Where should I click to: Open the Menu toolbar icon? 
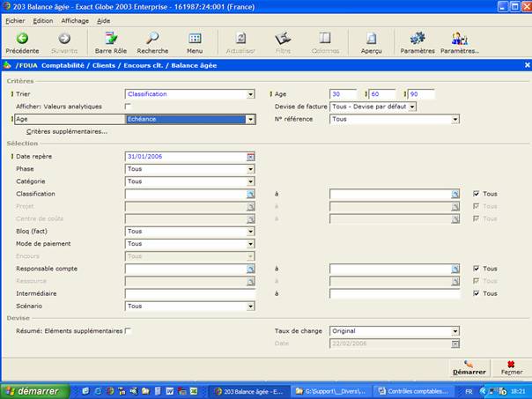tap(195, 39)
